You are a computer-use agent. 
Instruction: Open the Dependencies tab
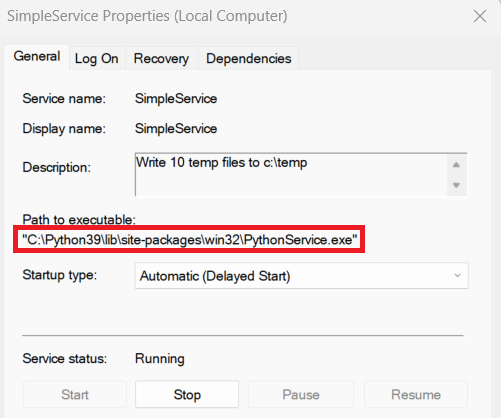(249, 59)
